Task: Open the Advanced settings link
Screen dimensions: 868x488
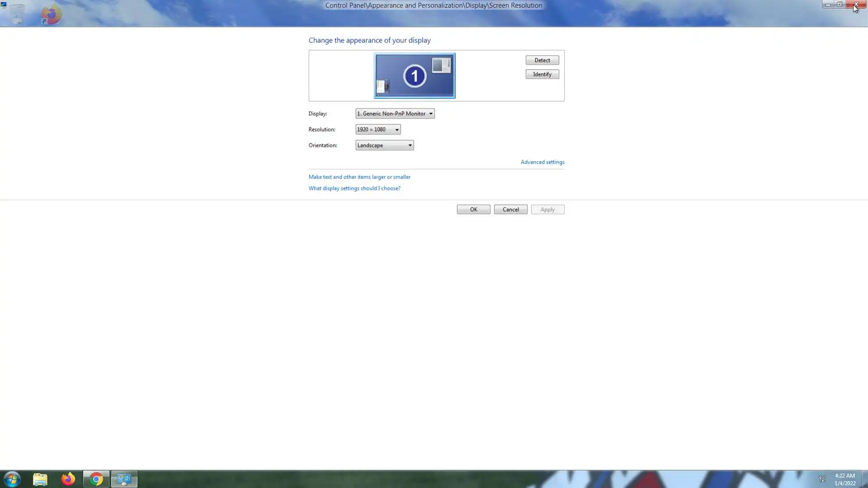Action: tap(542, 162)
